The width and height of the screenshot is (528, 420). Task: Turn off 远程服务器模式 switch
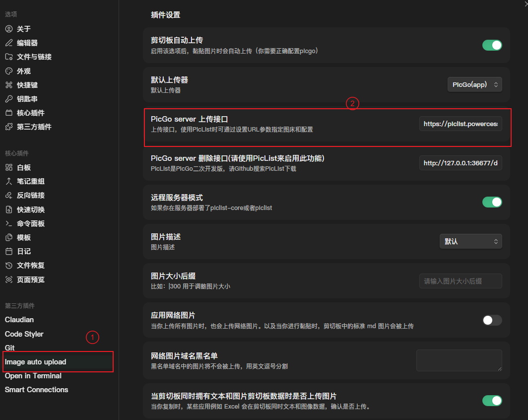[492, 202]
